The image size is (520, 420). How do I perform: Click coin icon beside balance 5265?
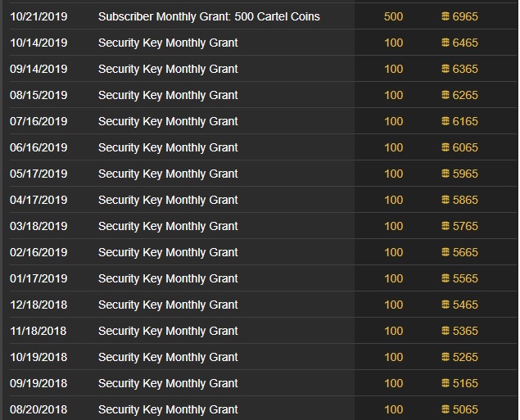coord(445,357)
